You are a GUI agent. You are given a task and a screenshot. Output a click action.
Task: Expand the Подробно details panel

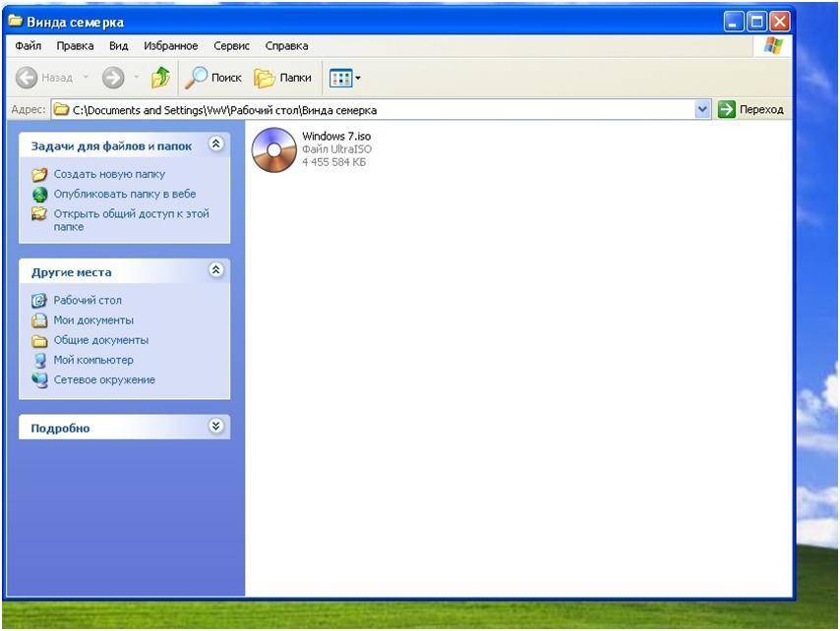pos(216,427)
